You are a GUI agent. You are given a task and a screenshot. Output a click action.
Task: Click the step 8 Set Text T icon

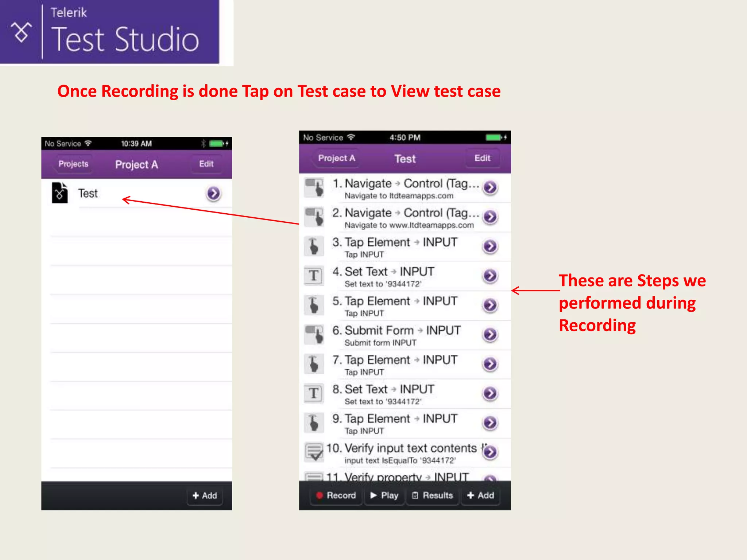[x=314, y=393]
